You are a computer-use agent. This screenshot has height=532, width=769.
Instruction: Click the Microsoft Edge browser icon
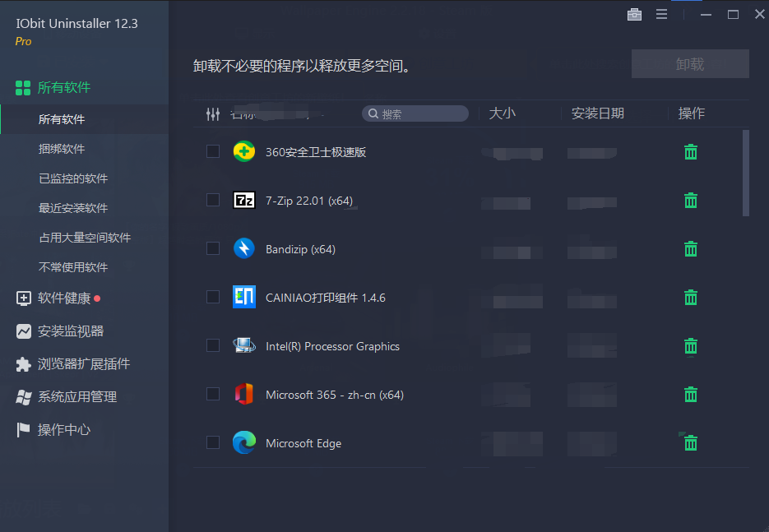pos(243,442)
